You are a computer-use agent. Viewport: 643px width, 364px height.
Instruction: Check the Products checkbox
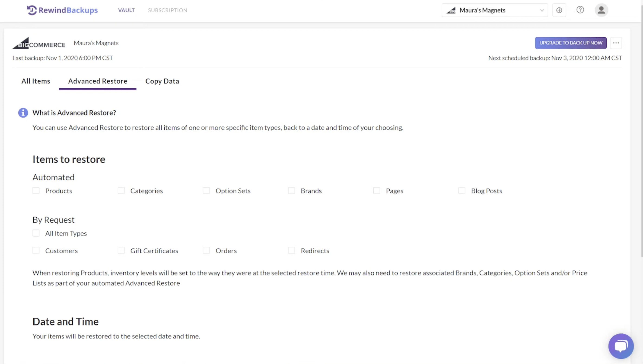point(36,191)
